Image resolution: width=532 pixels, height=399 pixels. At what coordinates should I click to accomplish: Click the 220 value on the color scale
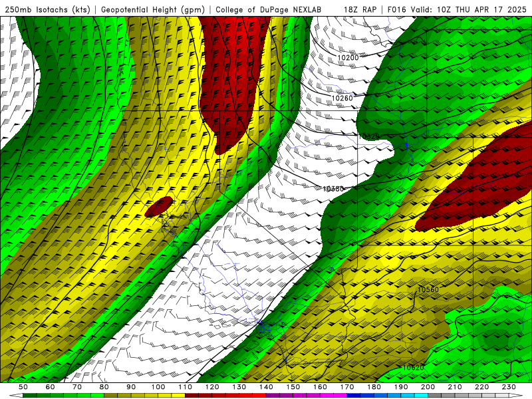click(481, 387)
